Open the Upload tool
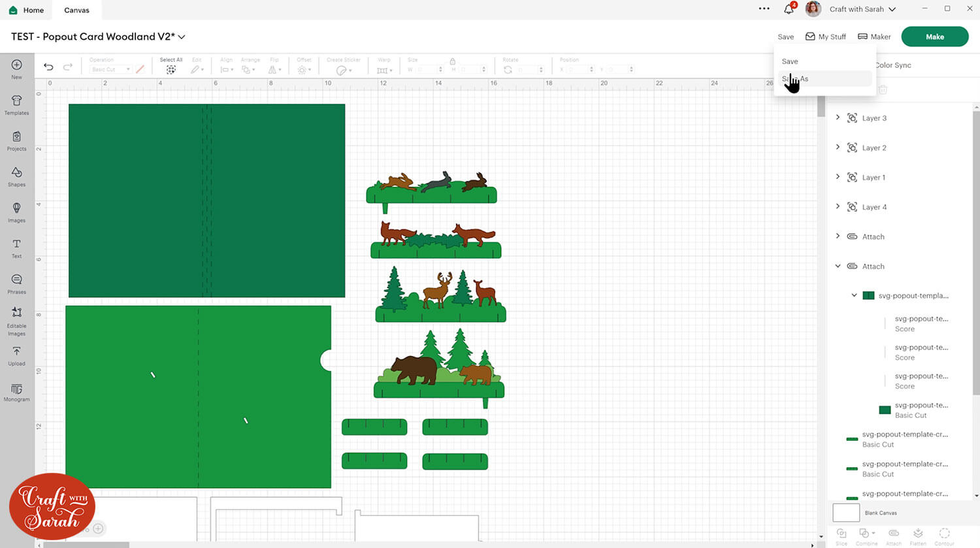 coord(16,355)
